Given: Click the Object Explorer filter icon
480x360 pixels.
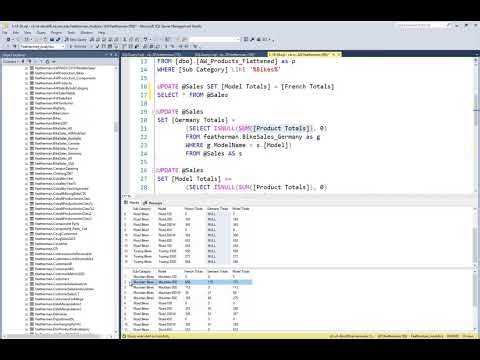Looking at the screenshot, I should coord(41,61).
